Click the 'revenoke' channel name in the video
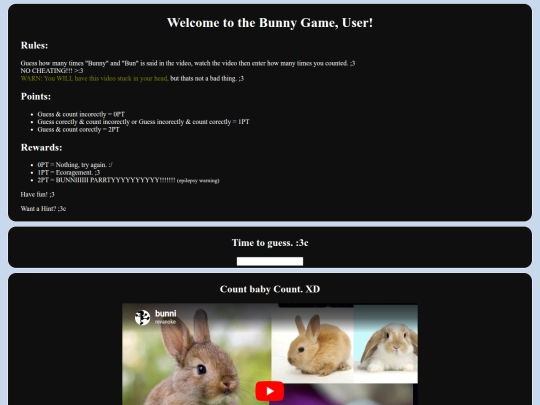 165,322
